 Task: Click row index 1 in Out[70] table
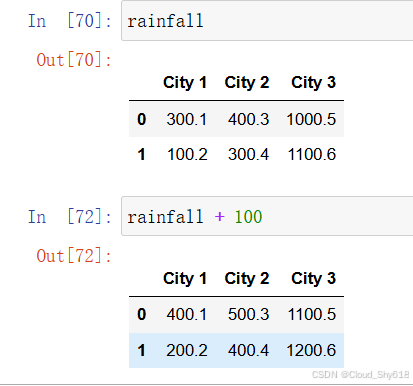click(141, 154)
